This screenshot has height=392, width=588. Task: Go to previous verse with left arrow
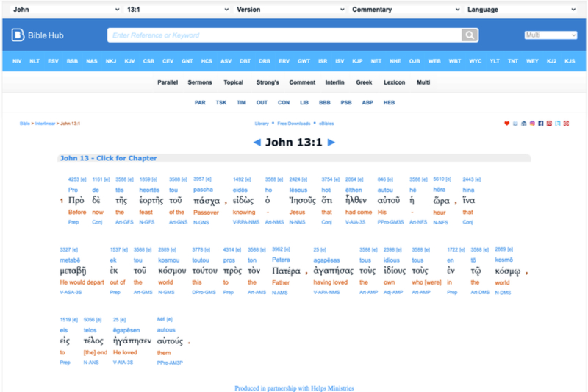point(257,143)
